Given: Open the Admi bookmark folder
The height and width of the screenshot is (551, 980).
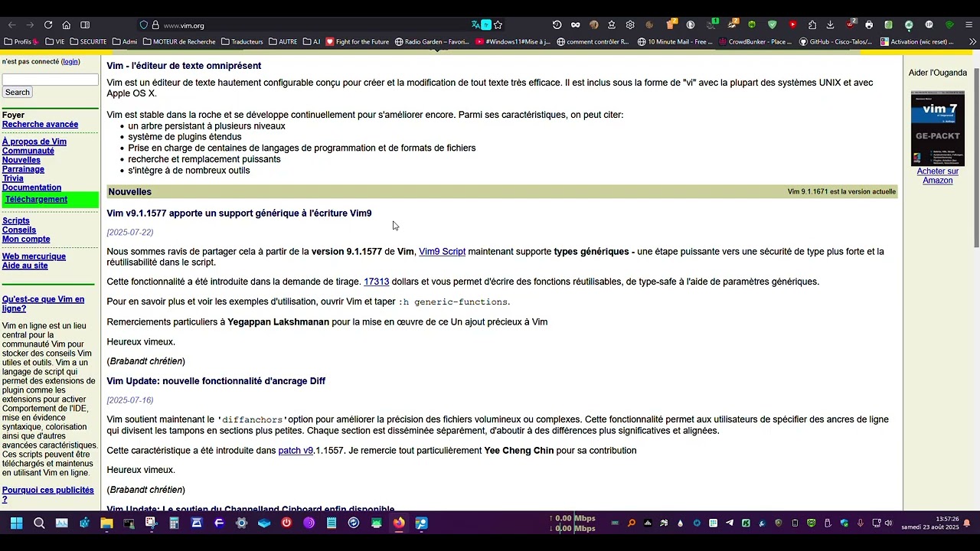Looking at the screenshot, I should (x=124, y=41).
